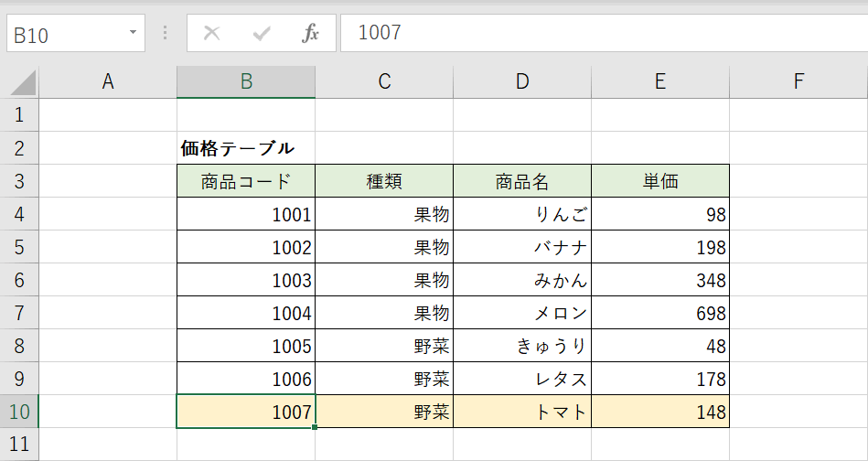Select price cell showing 178

click(660, 379)
